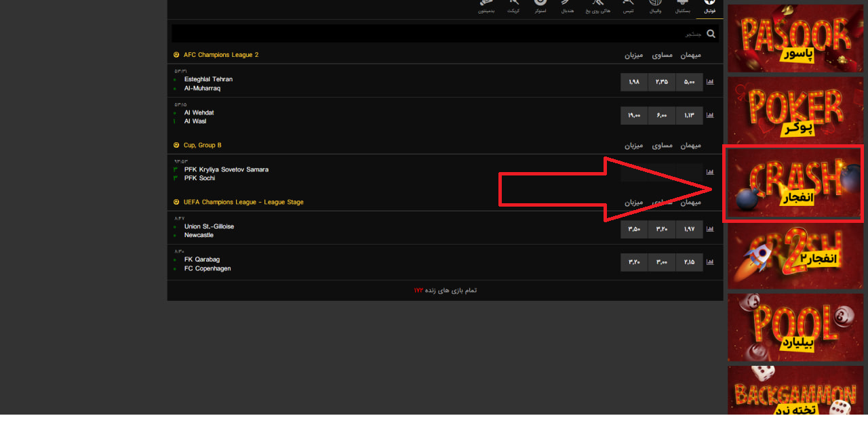Screen dimensions: 868x439
Task: Show stats chart for Krylya Sovetov Samara match
Action: [x=710, y=172]
